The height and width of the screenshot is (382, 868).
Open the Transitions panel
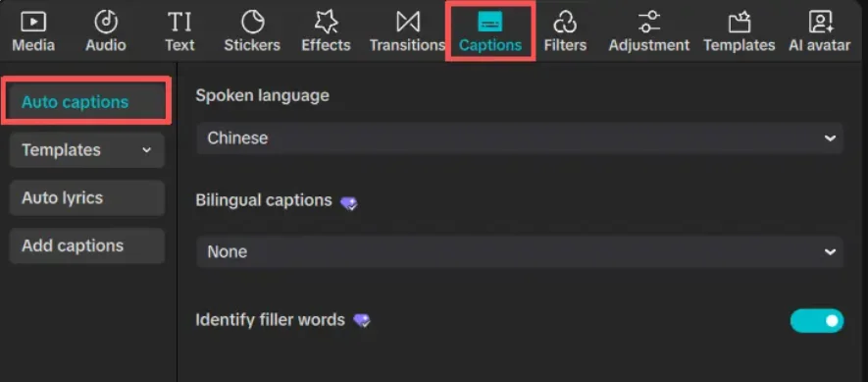407,31
